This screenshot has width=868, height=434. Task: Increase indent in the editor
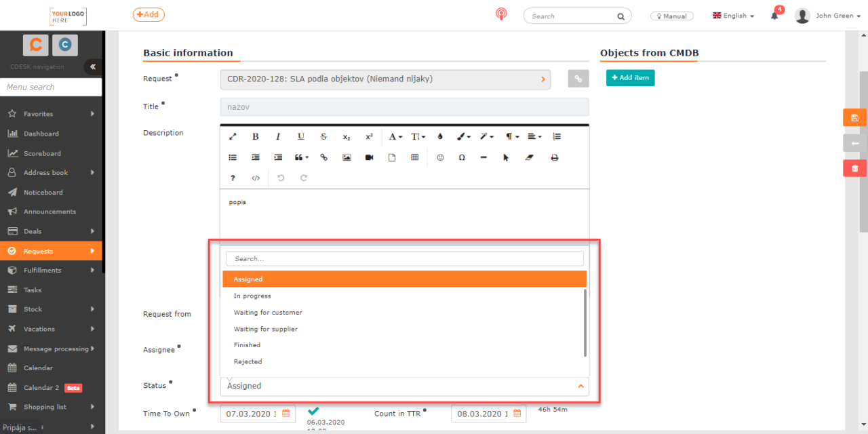278,157
